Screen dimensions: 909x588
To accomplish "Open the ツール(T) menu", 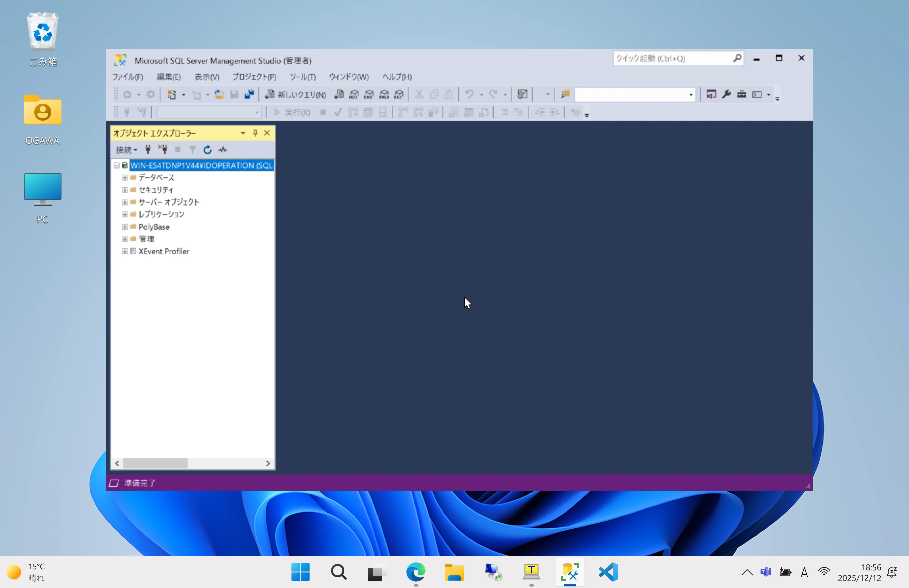I will [302, 77].
